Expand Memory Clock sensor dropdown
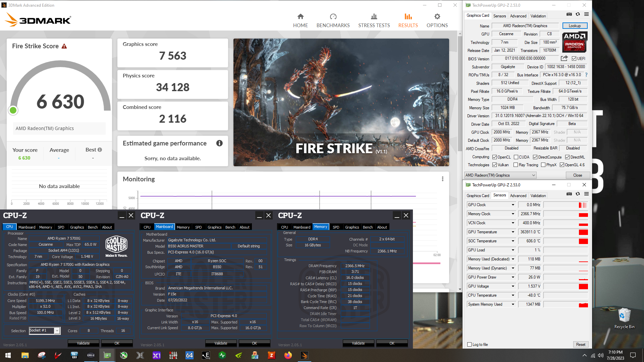This screenshot has height=362, width=644. pos(513,214)
